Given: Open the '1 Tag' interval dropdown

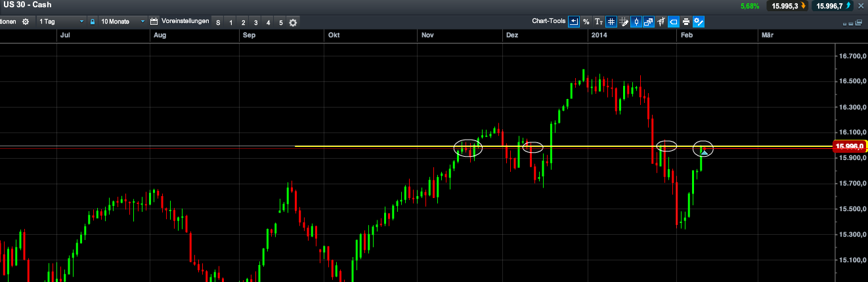Looking at the screenshot, I should tap(62, 22).
